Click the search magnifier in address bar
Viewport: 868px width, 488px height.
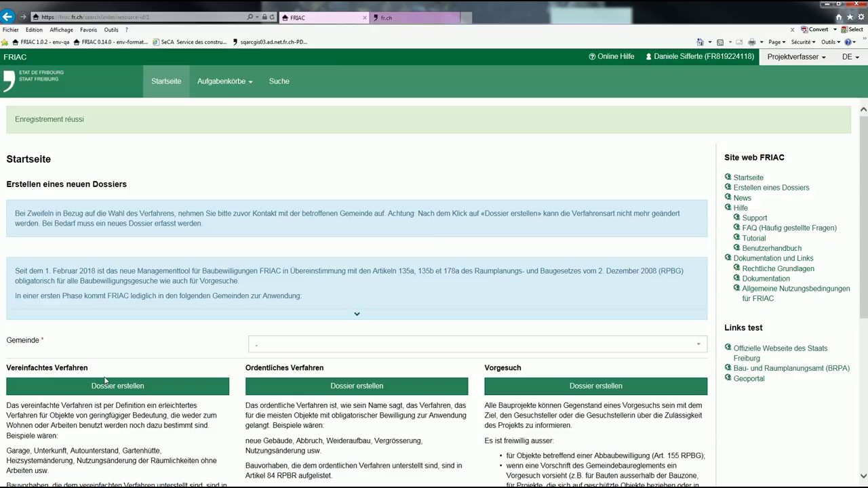click(250, 17)
